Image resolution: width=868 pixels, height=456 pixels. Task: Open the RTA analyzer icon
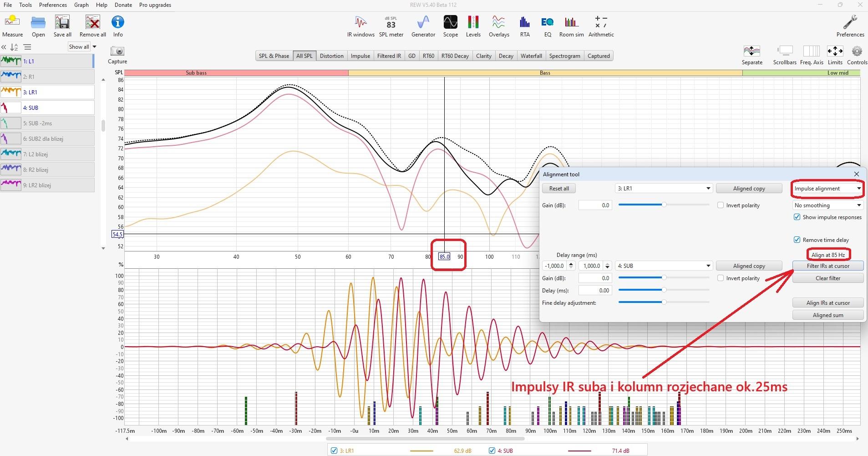pyautogui.click(x=524, y=22)
